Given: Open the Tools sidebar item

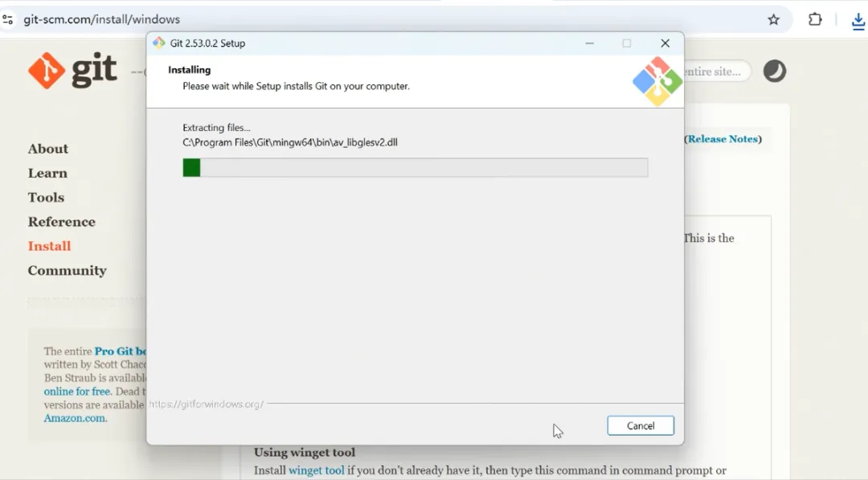Looking at the screenshot, I should click(46, 198).
